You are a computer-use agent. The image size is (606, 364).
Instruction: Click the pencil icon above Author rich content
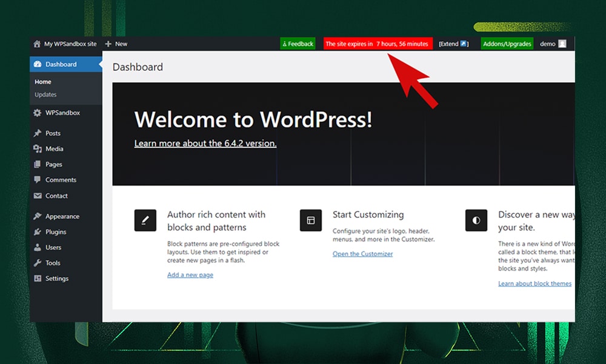(145, 220)
